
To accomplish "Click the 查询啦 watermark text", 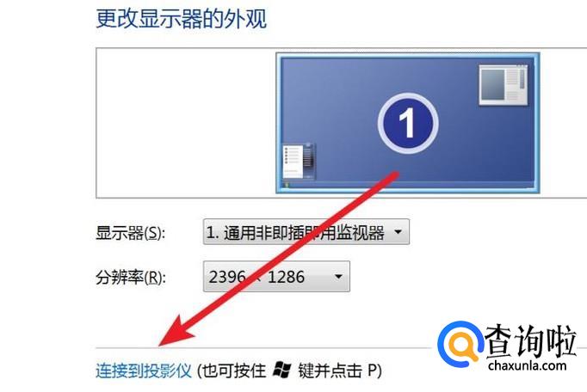I will [530, 340].
